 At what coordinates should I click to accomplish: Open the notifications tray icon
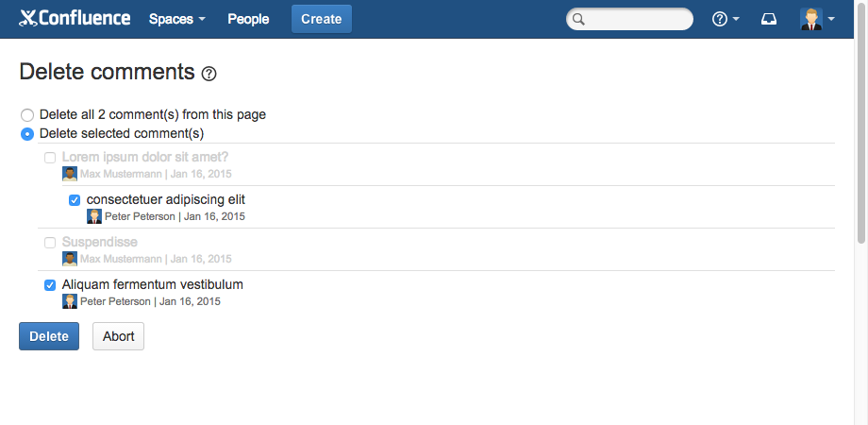tap(769, 19)
